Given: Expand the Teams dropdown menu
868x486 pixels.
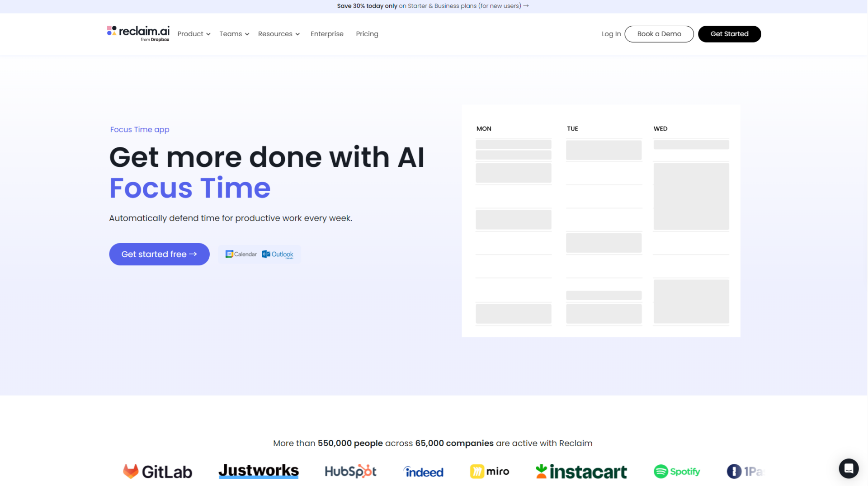Looking at the screenshot, I should (234, 34).
